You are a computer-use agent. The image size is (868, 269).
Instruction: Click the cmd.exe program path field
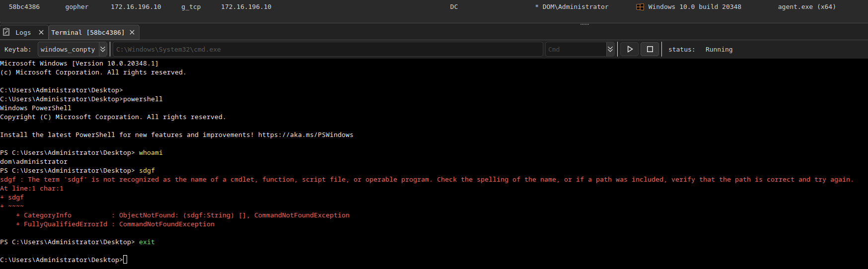328,49
